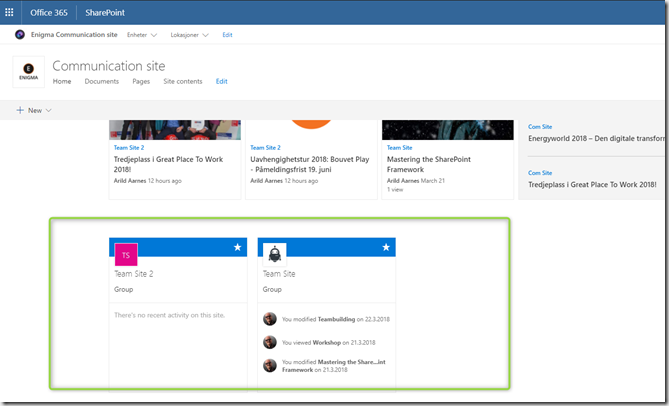Click the avatar beside Mastering the Share...int activity
The width and height of the screenshot is (669, 406).
click(270, 365)
